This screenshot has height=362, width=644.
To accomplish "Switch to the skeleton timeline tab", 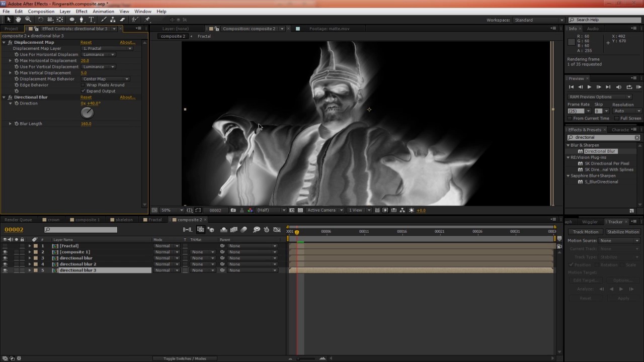I will [124, 220].
